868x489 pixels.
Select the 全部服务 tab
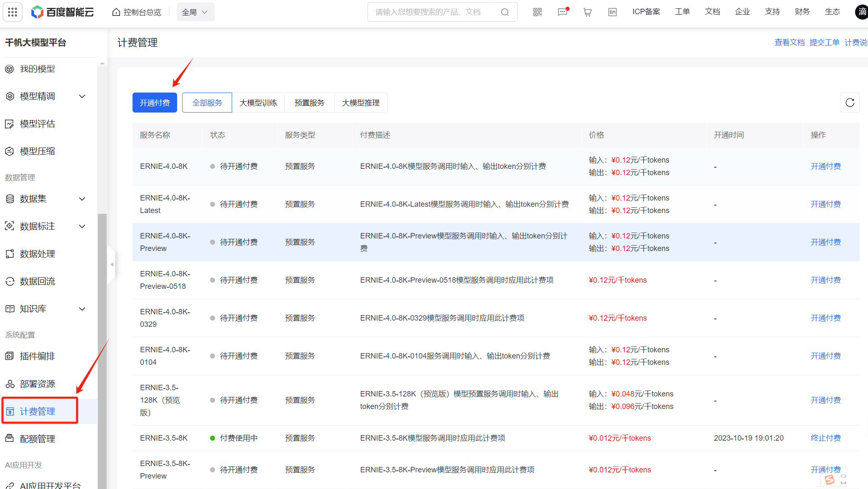207,103
